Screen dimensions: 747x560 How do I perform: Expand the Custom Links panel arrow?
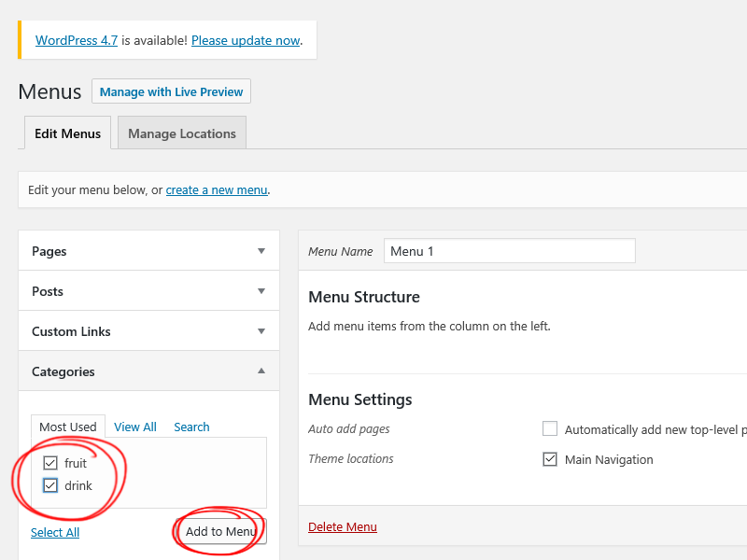pos(261,331)
